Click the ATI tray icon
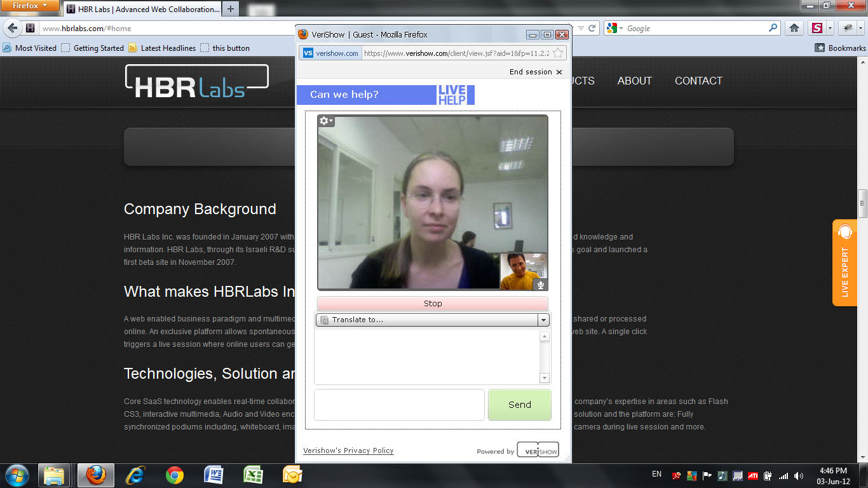The height and width of the screenshot is (488, 868). coord(752,475)
